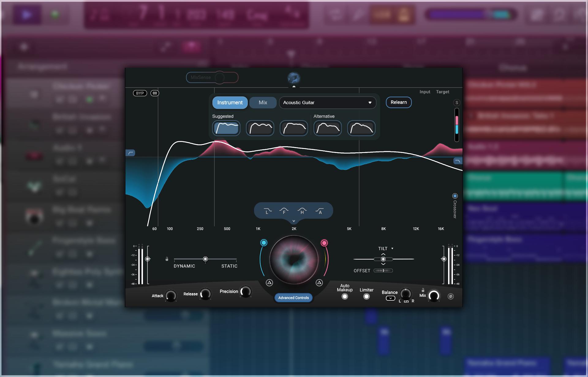
Task: Click the OFFSET slider
Action: pos(383,271)
